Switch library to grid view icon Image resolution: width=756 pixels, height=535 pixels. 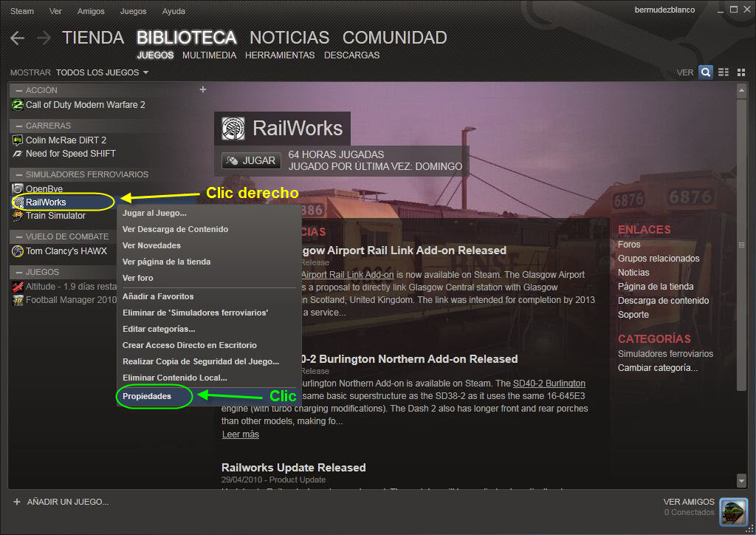click(740, 72)
